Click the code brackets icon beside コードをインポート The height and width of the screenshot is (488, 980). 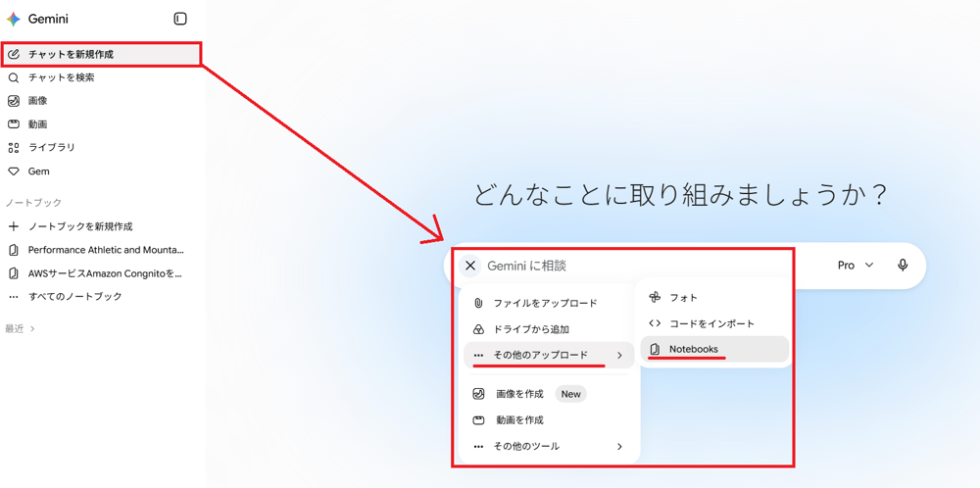pos(655,323)
